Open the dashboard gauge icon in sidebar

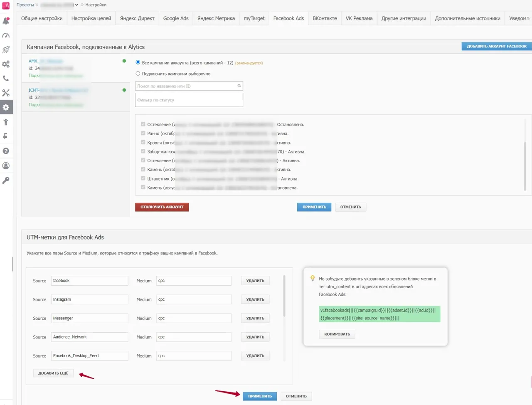(x=6, y=35)
